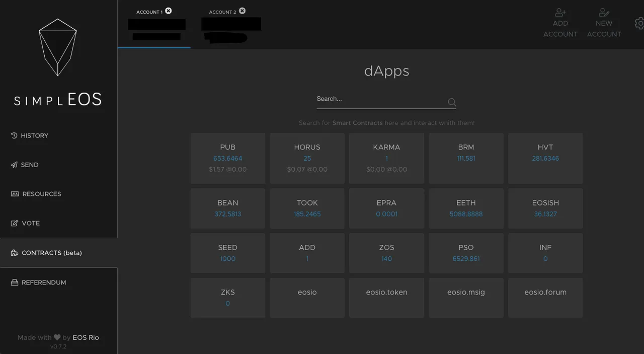
Task: Open settings with the gear icon
Action: 639,23
